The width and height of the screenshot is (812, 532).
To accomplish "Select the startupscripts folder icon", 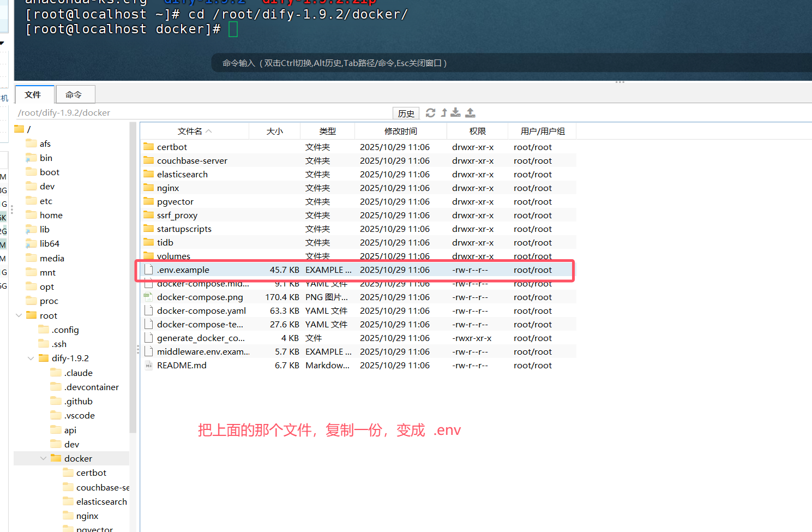I will [x=149, y=229].
